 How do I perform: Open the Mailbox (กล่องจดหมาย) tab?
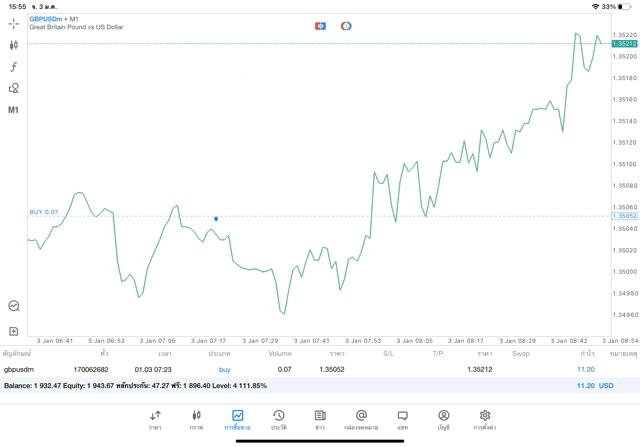(361, 419)
